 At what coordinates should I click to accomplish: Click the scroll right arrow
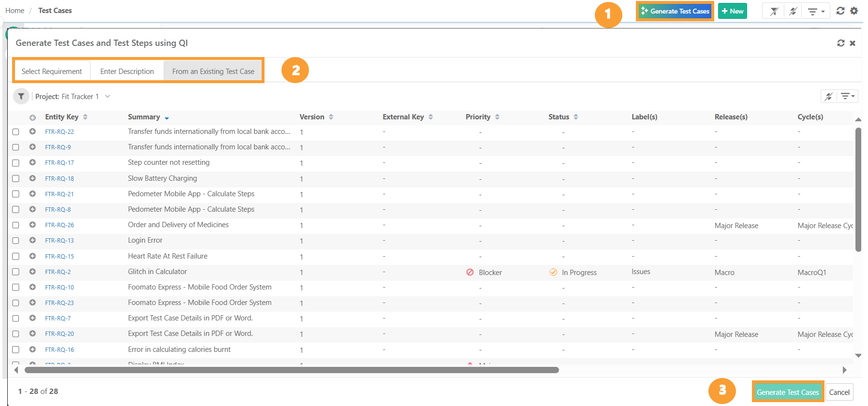845,370
